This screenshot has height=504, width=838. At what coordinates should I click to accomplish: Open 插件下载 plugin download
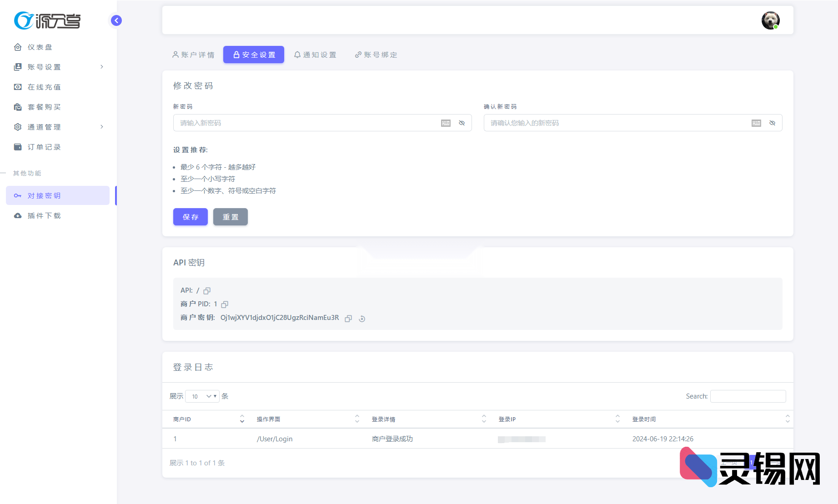tap(44, 215)
